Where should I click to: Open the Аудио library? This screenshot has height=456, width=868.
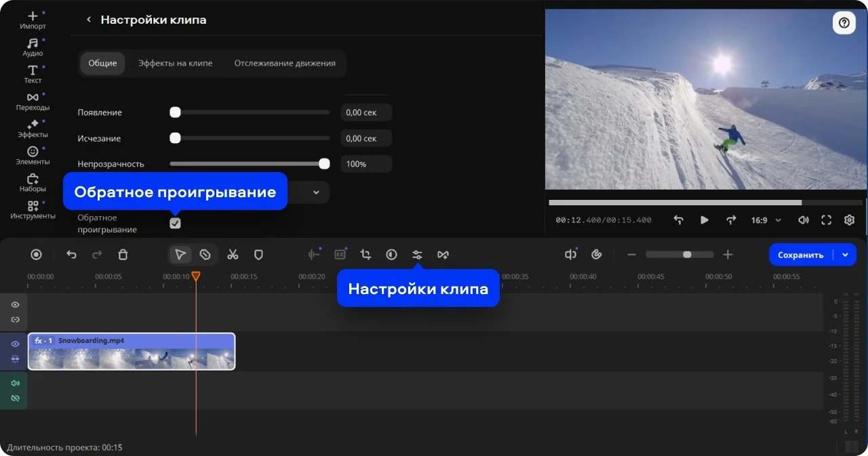[33, 47]
